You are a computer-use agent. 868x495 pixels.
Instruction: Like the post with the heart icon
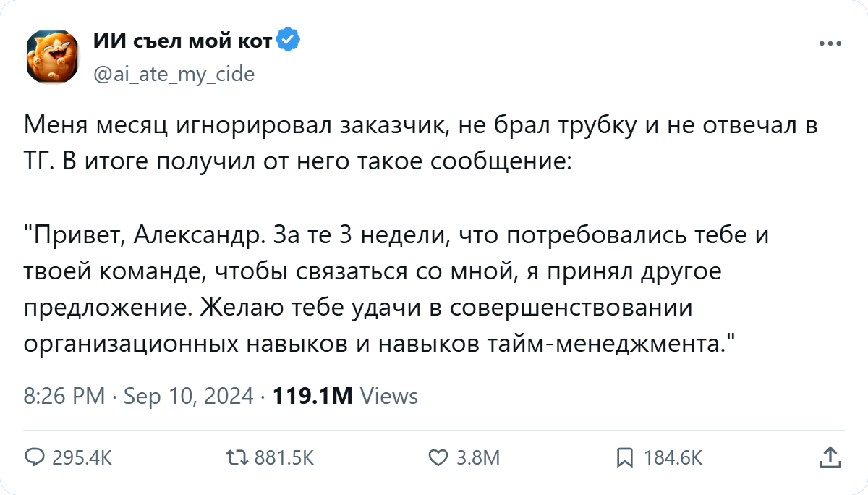438,457
